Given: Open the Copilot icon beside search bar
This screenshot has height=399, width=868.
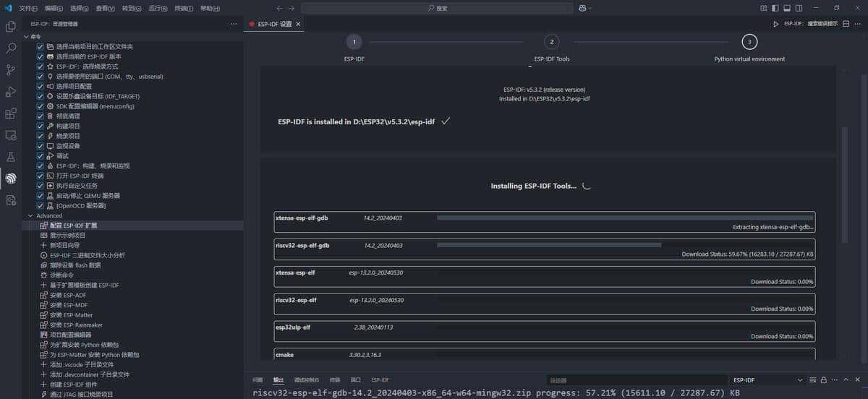Looking at the screenshot, I should click(583, 8).
